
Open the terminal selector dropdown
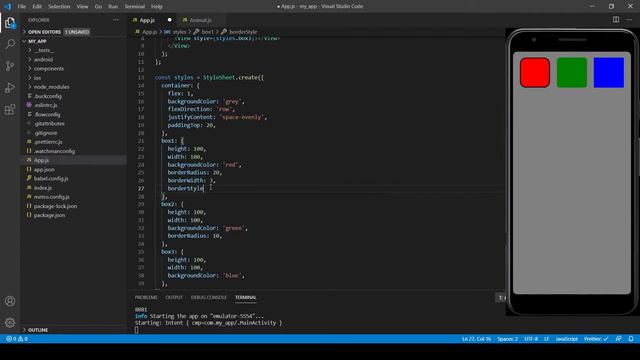click(x=501, y=298)
